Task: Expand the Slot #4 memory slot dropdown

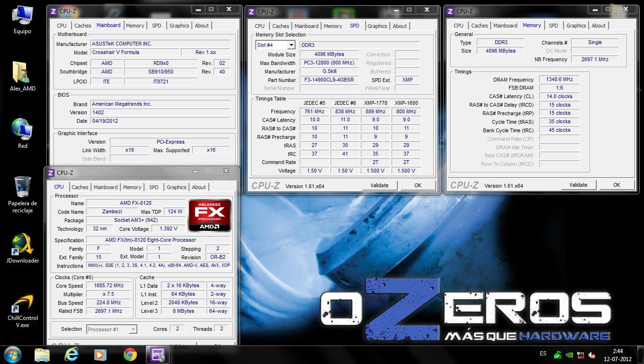Action: point(291,45)
